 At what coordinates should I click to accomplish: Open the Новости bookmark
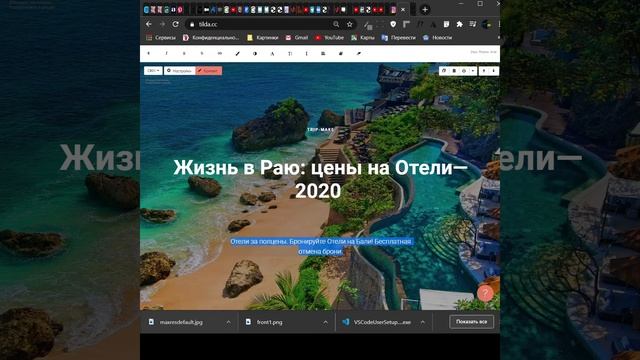click(437, 38)
